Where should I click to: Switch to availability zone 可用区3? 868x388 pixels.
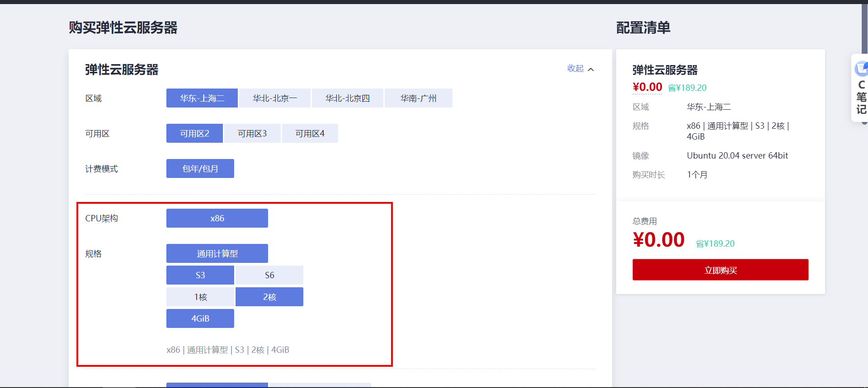tap(252, 133)
